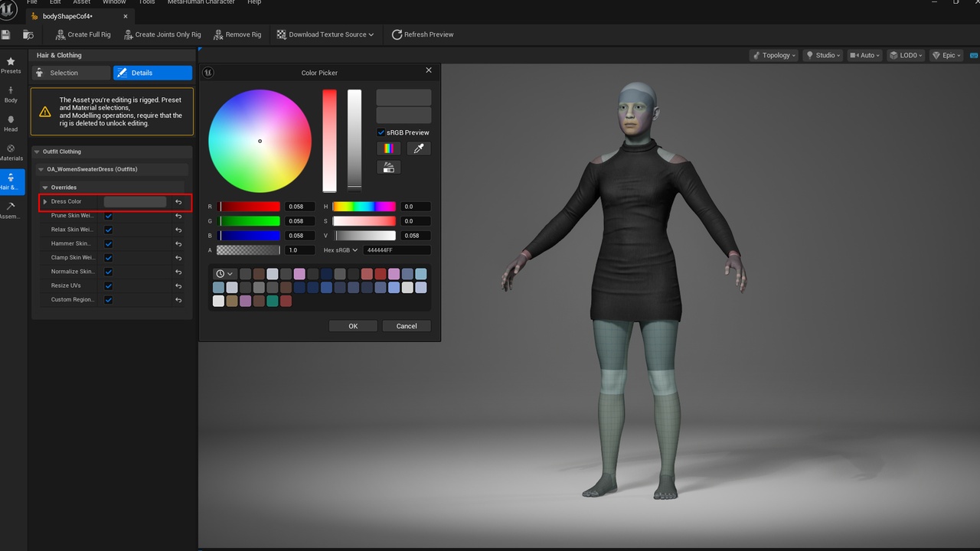Image resolution: width=980 pixels, height=551 pixels.
Task: Collapse OA_WomenSweaterDress (Outfits) group
Action: click(x=41, y=169)
